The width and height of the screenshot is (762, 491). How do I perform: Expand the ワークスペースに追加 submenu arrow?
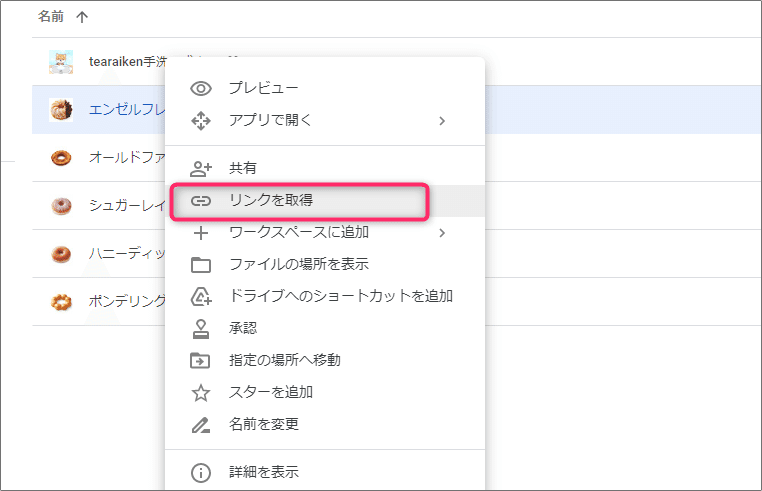[442, 233]
